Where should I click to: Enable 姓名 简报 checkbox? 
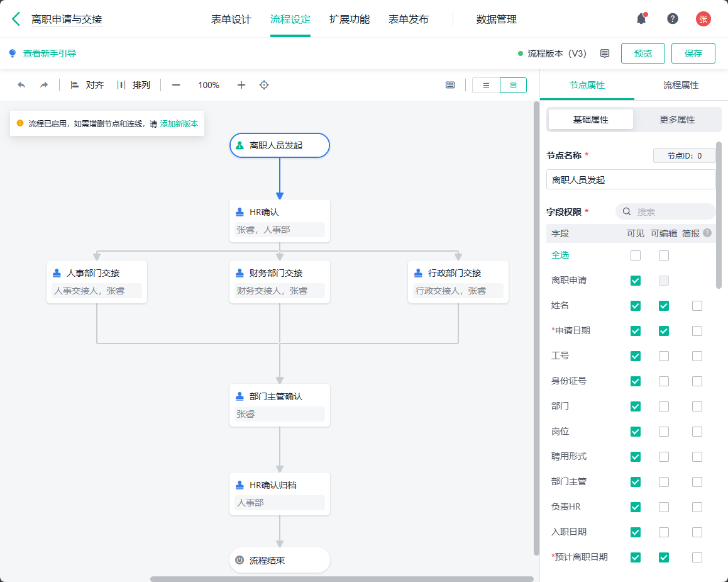point(697,306)
